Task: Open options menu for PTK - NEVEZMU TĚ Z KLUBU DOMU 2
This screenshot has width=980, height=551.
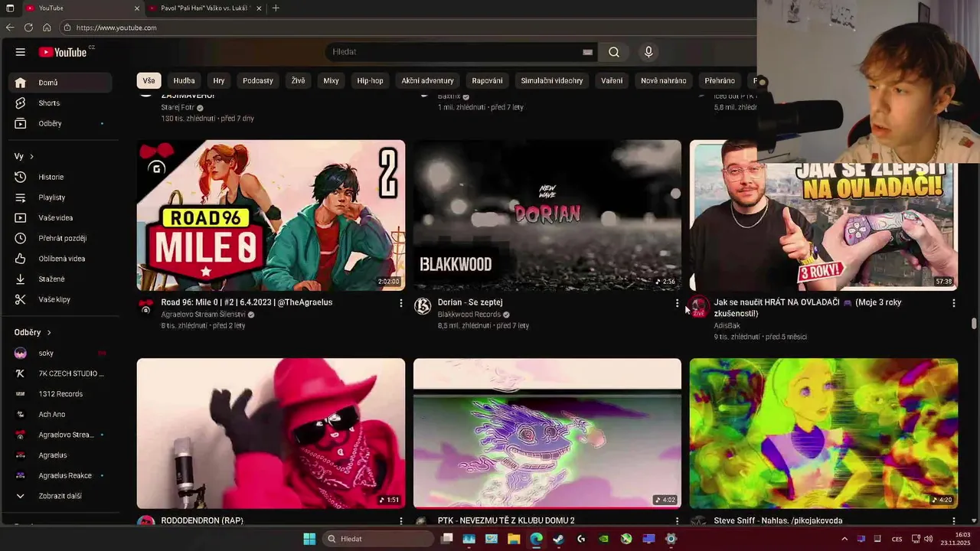Action: (677, 520)
